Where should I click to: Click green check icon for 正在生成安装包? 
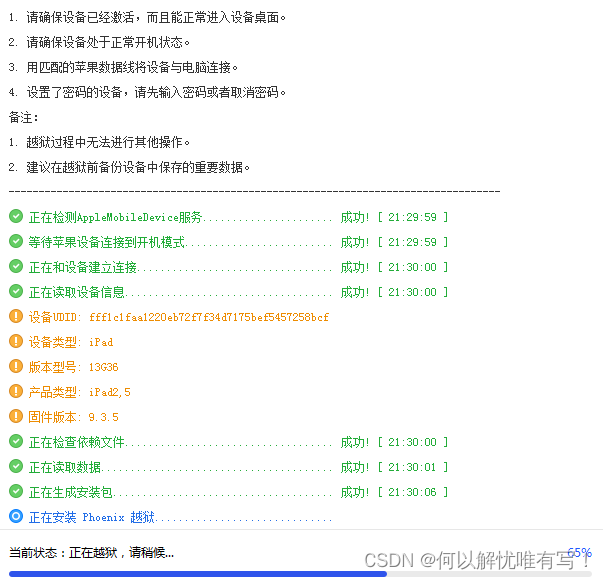click(16, 491)
